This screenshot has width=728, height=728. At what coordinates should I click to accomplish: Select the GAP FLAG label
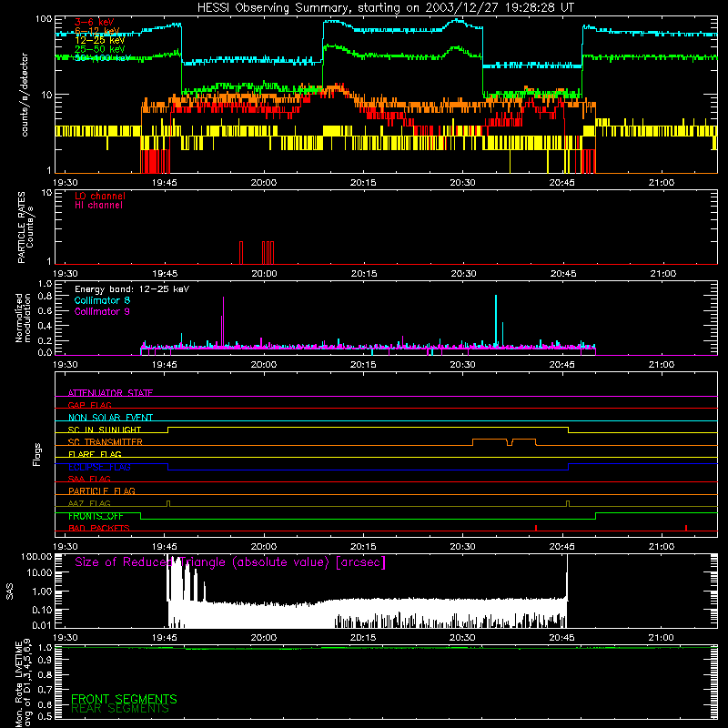point(89,405)
